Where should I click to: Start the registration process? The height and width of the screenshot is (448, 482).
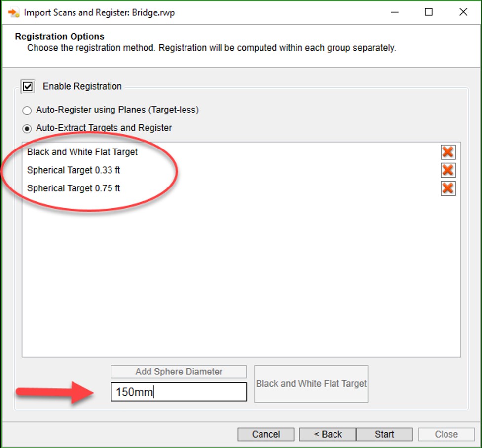pos(384,434)
